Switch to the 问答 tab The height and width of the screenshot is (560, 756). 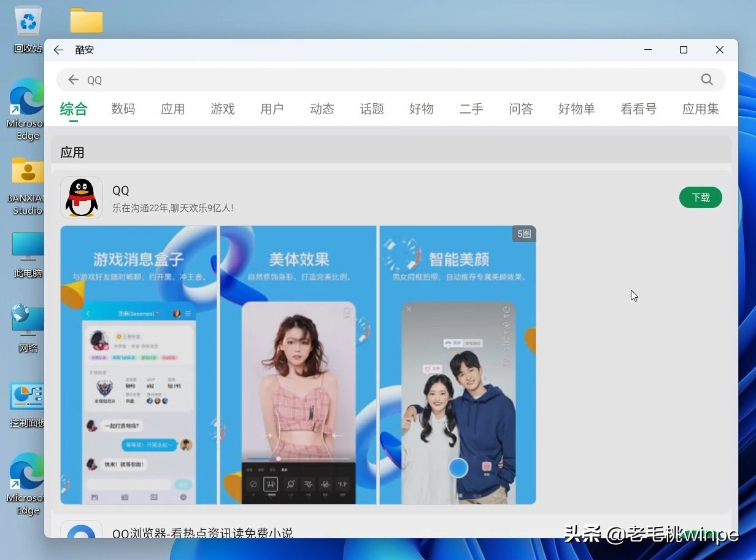pyautogui.click(x=521, y=109)
